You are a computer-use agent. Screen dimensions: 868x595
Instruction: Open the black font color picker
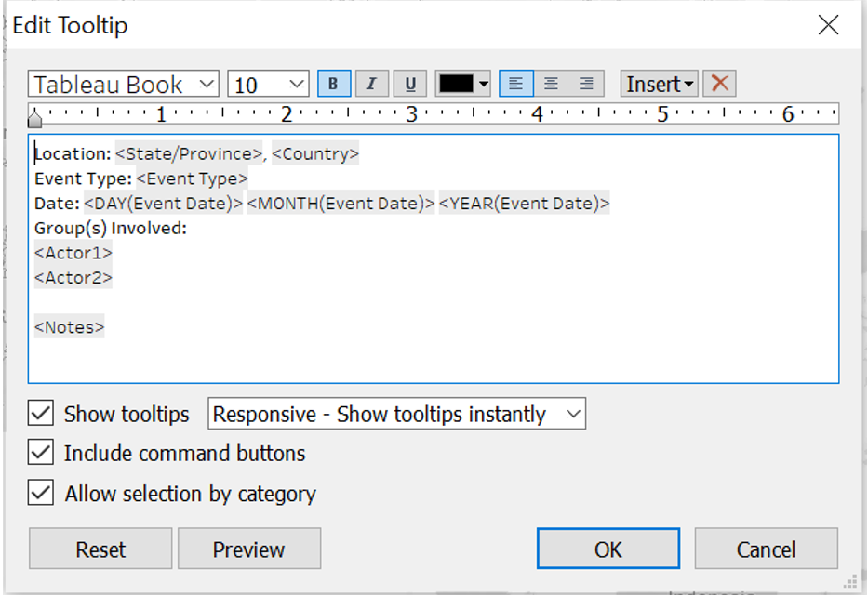[x=463, y=84]
